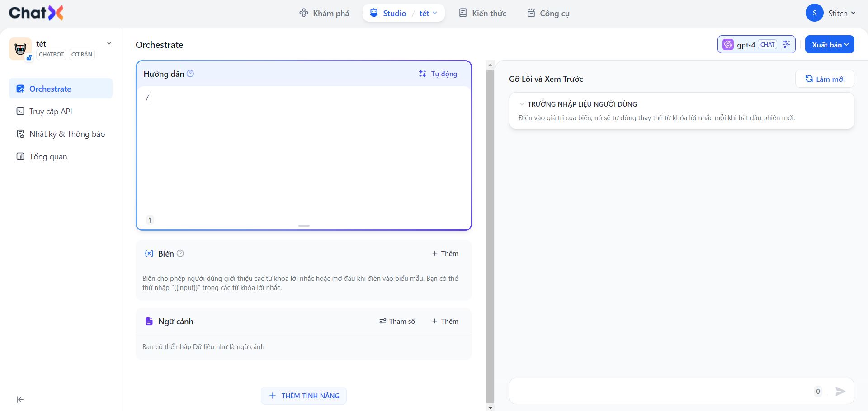Click THÊM TÍNH NĂNG add feature button
This screenshot has height=411, width=868.
[304, 396]
